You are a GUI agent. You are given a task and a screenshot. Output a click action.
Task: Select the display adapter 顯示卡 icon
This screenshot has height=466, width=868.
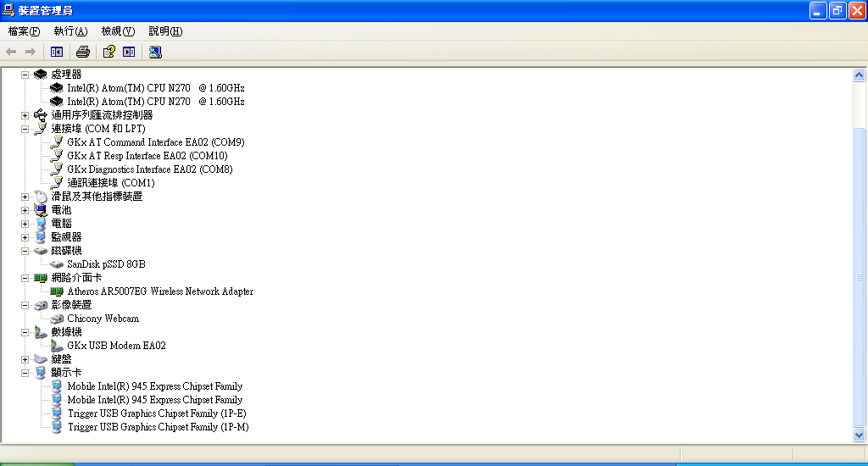(x=41, y=373)
